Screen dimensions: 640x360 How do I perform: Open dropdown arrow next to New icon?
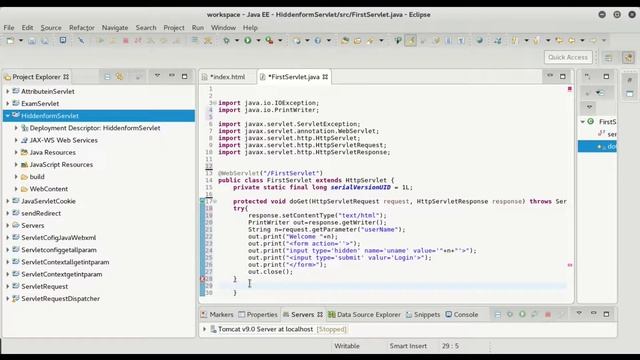pos(20,40)
